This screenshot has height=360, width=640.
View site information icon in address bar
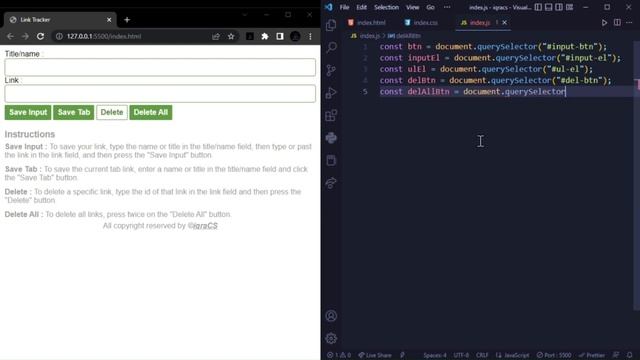coord(59,36)
